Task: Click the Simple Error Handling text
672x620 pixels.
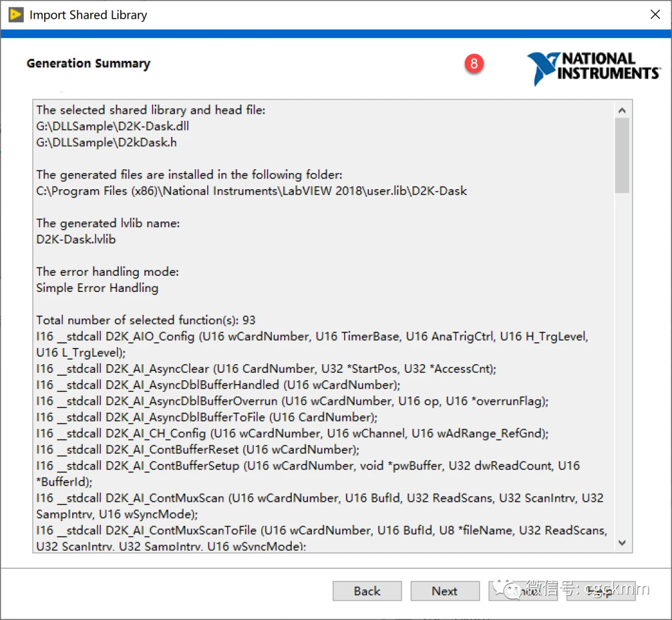Action: (97, 288)
